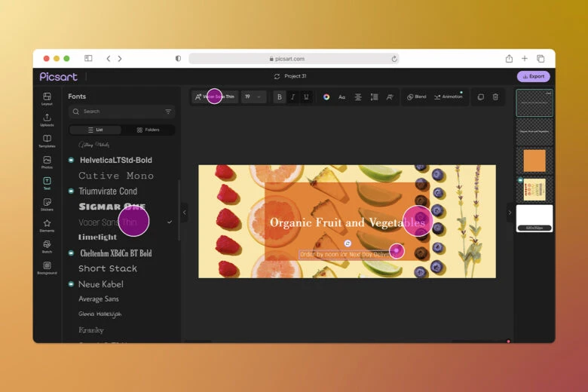Click the font filter icon beside Search
The width and height of the screenshot is (588, 392).
168,112
